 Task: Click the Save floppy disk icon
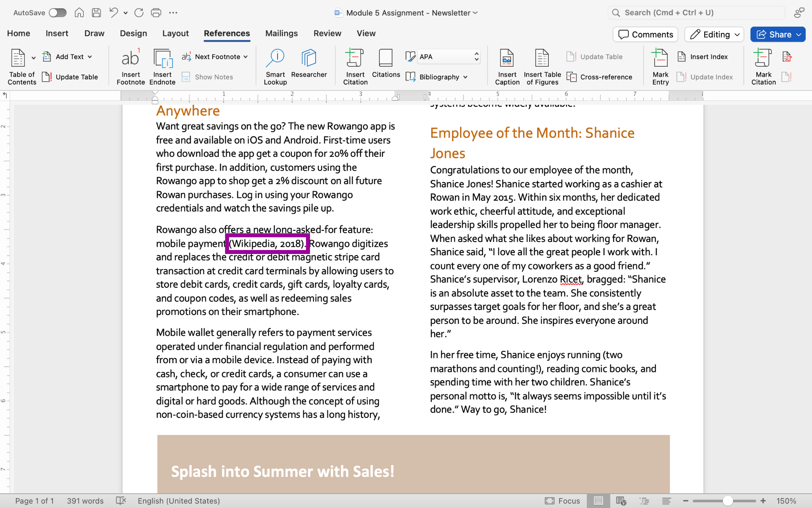click(96, 13)
